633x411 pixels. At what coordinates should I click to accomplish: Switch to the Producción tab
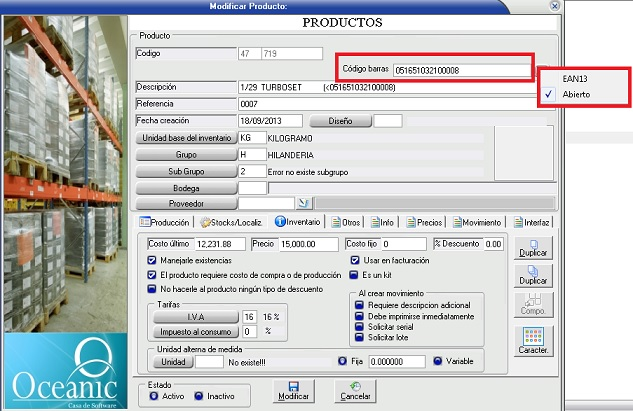coord(165,222)
